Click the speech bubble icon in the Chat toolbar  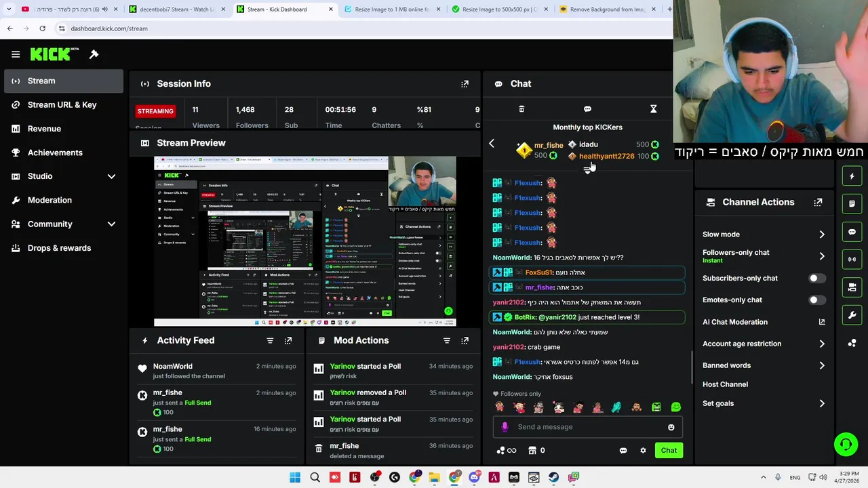(x=587, y=109)
